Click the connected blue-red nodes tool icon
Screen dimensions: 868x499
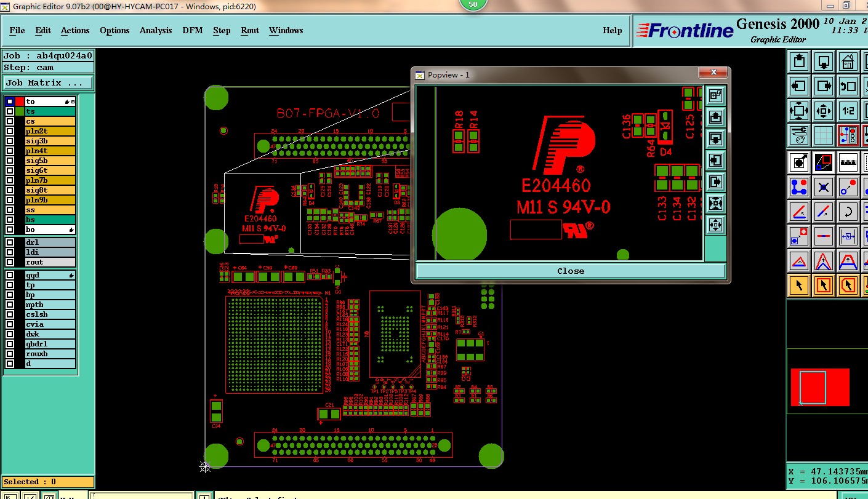(799, 186)
